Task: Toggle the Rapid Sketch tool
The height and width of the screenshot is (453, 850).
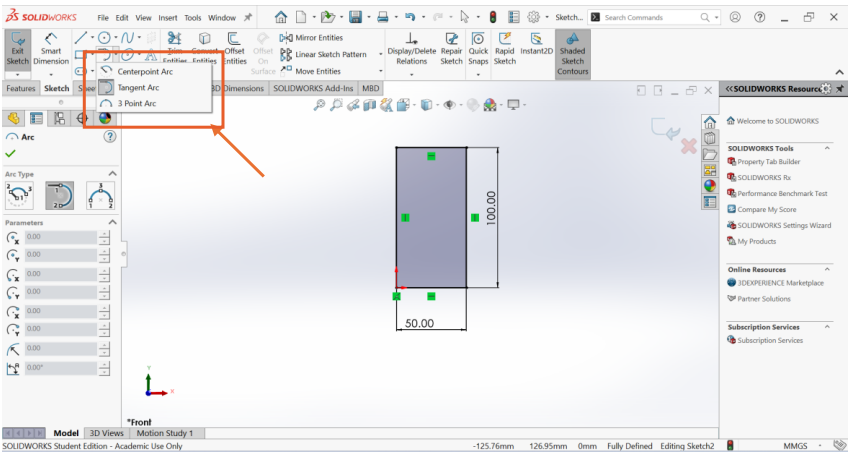Action: click(505, 49)
